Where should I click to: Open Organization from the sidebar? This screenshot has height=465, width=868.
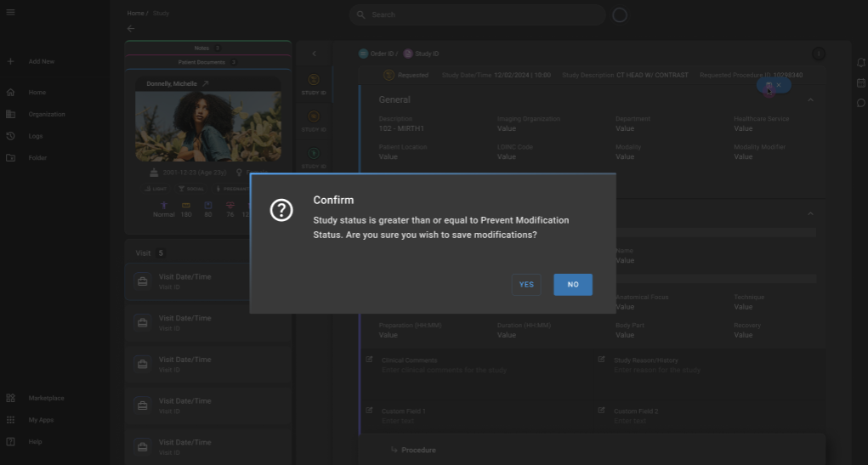[x=46, y=115]
